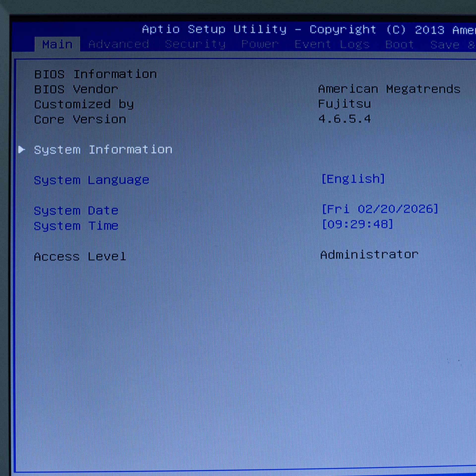Click the Access Level Administrator value
Screen dimensions: 476x476
pyautogui.click(x=369, y=255)
